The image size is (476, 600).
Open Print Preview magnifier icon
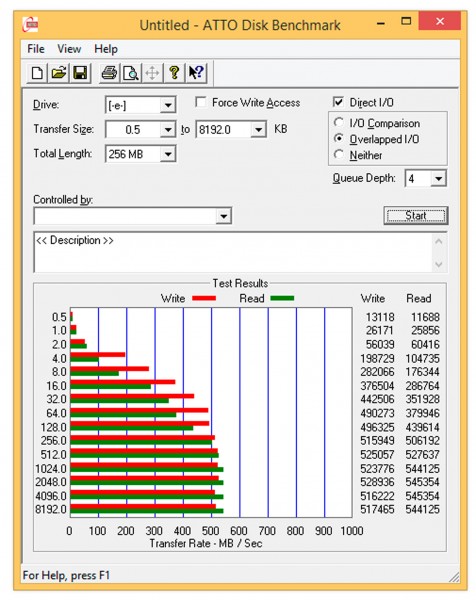click(x=130, y=73)
